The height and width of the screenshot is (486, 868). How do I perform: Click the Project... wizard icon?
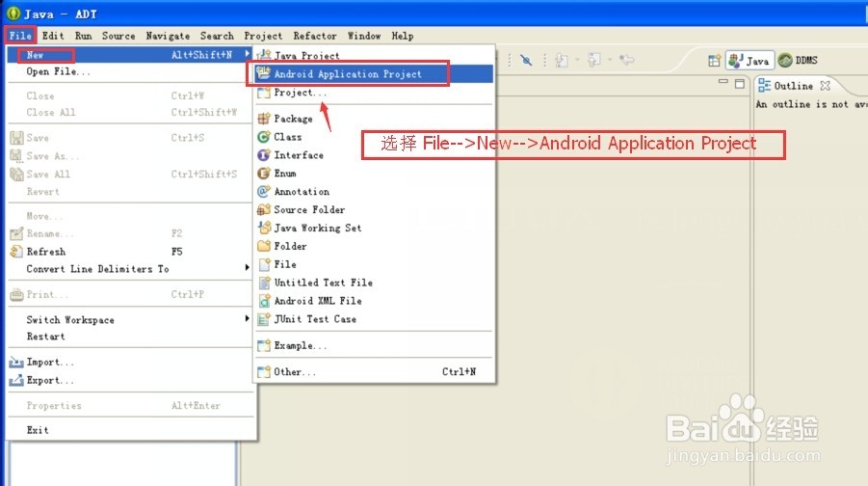(x=264, y=93)
